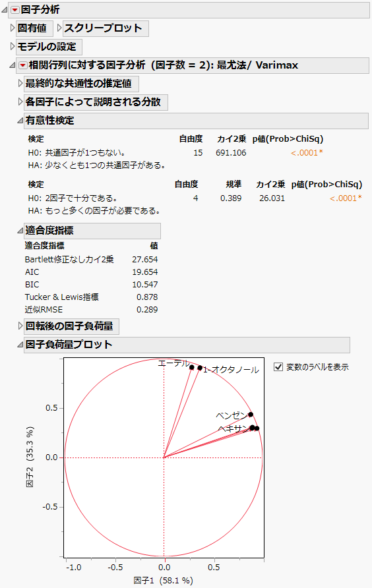The image size is (372, 588).
Task: Click the Bartlett修正なしカイ2乗 row label
Action: click(x=69, y=260)
